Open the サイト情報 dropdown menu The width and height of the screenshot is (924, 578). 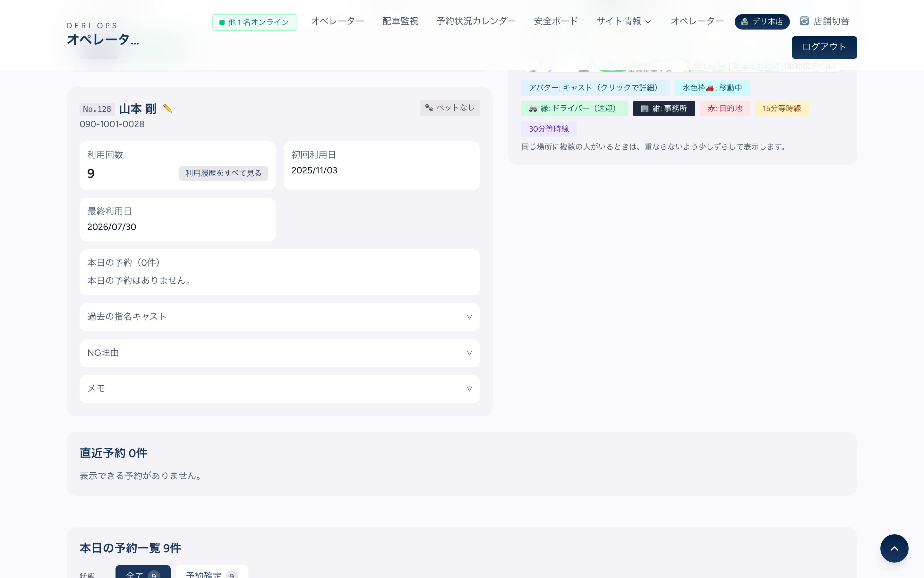623,22
